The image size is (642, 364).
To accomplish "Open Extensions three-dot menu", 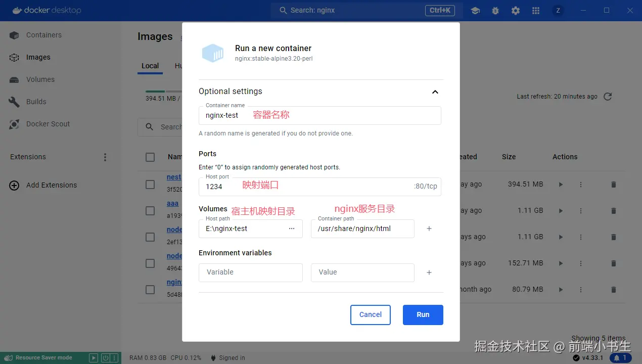I will click(105, 157).
